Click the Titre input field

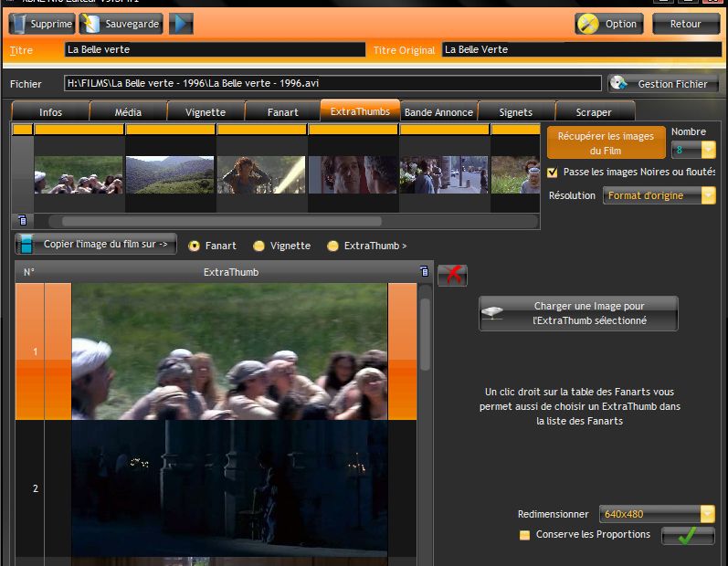coord(215,49)
